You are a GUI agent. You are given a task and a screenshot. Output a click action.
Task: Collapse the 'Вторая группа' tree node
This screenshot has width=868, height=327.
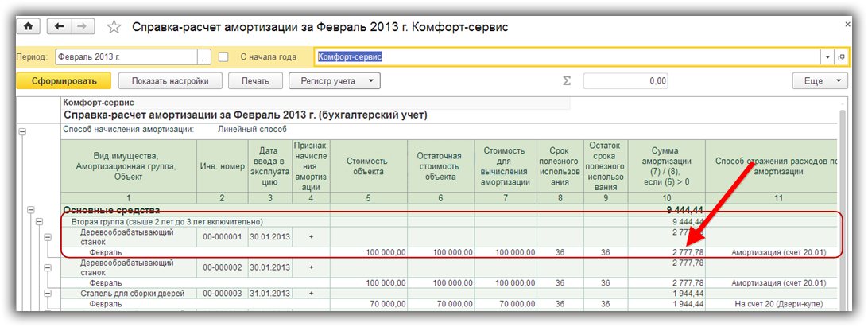point(40,223)
